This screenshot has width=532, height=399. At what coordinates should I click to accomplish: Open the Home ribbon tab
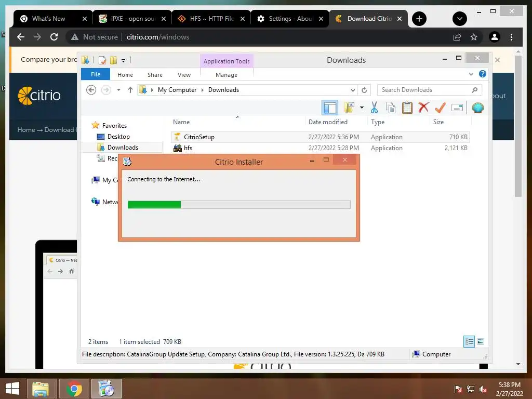tap(125, 75)
